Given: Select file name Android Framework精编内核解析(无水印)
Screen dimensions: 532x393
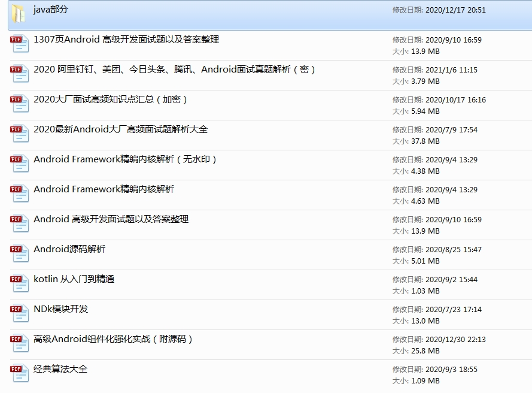Looking at the screenshot, I should [124, 159].
